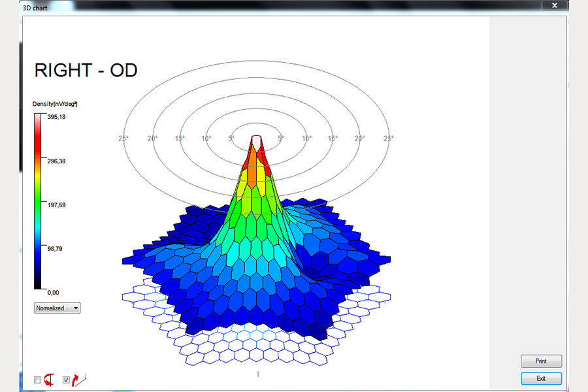The width and height of the screenshot is (588, 392).
Task: Click the Print button
Action: pos(541,361)
